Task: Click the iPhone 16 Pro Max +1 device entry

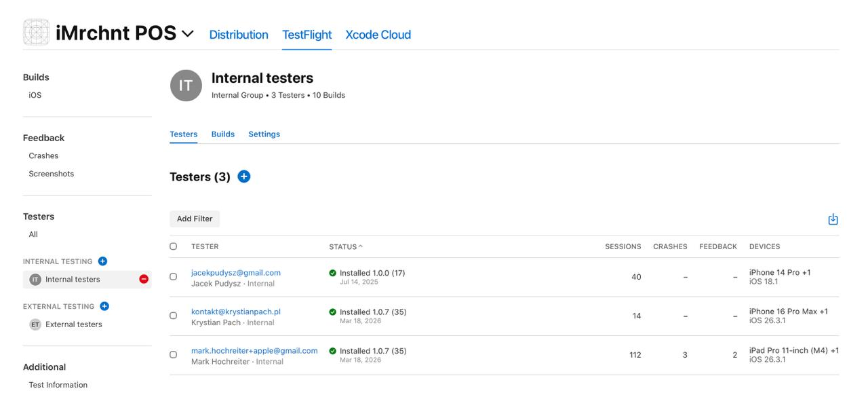Action: (789, 312)
